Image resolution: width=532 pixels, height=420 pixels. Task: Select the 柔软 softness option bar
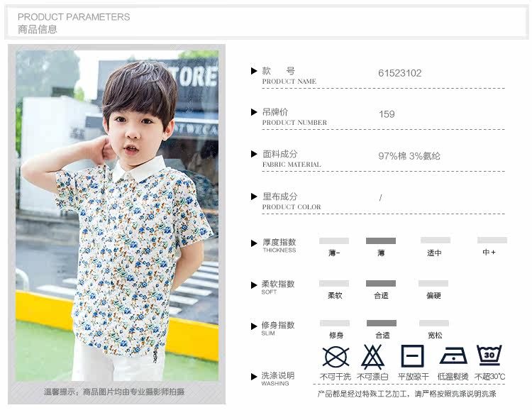[x=334, y=283]
